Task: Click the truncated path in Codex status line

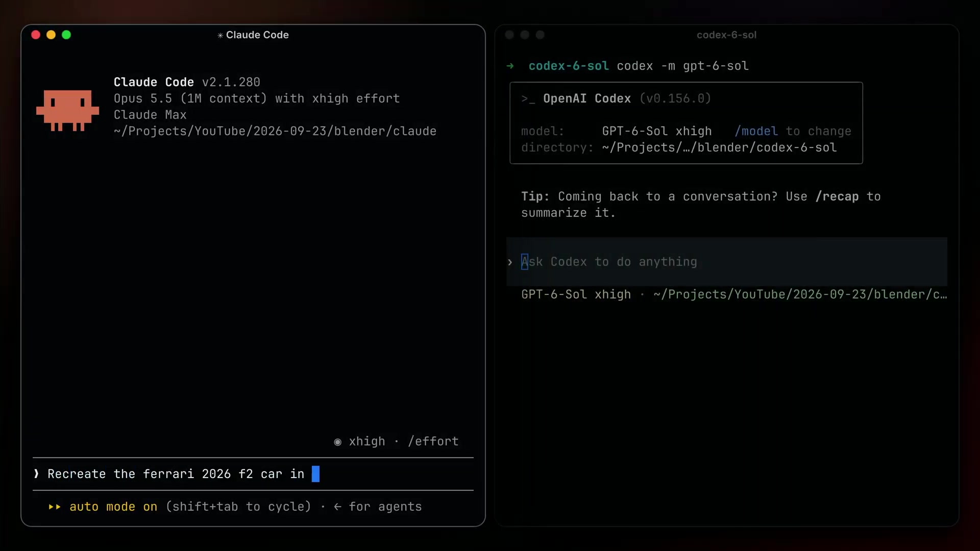Action: point(800,294)
